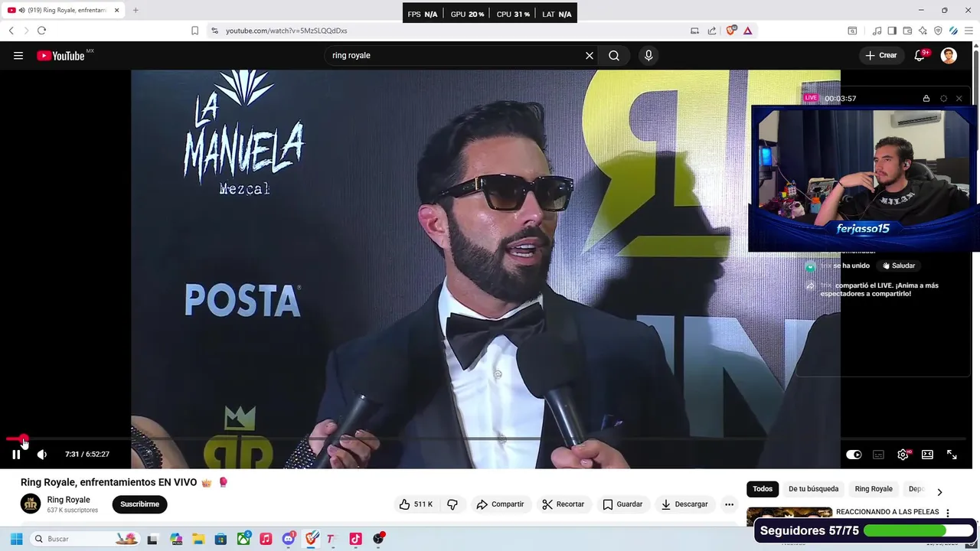Lock the live overlay padlock icon
Image resolution: width=980 pixels, height=551 pixels.
coord(926,99)
